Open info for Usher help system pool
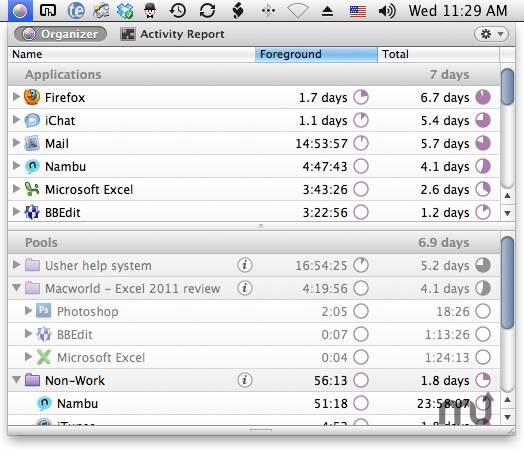This screenshot has height=455, width=524. point(245,265)
